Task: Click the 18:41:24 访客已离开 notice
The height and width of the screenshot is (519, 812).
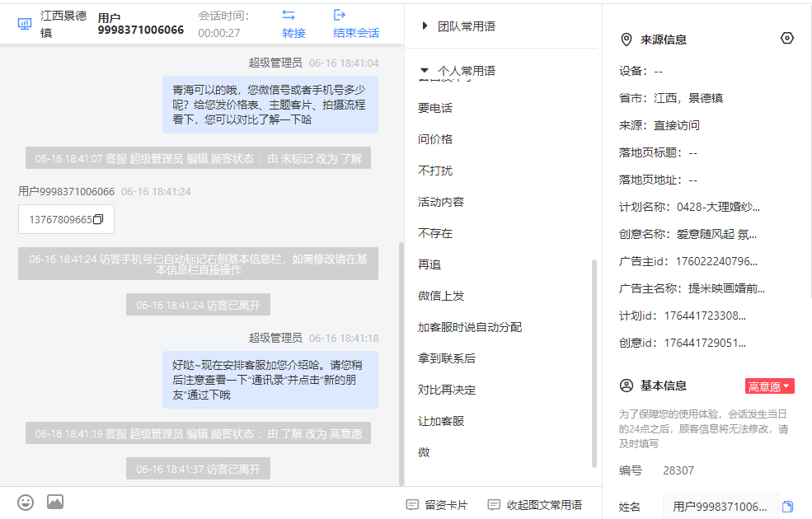Action: pyautogui.click(x=199, y=306)
